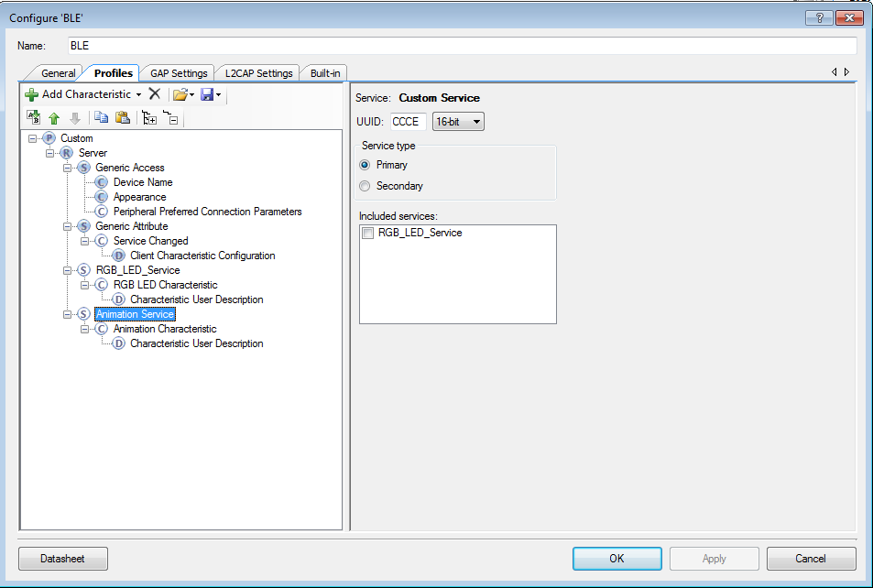Click the C icon beside Animation Characteristic
873x588 pixels.
tap(102, 329)
